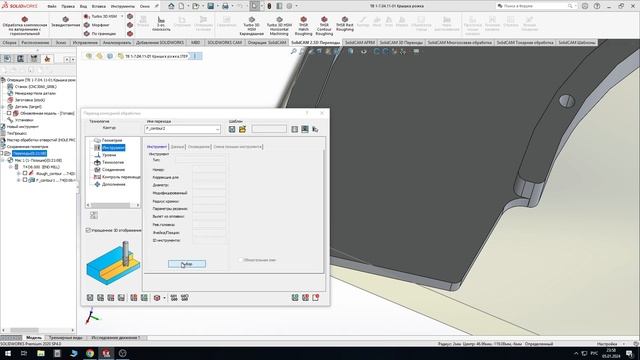Switch to the Данные tab in the dialog

pos(177,147)
